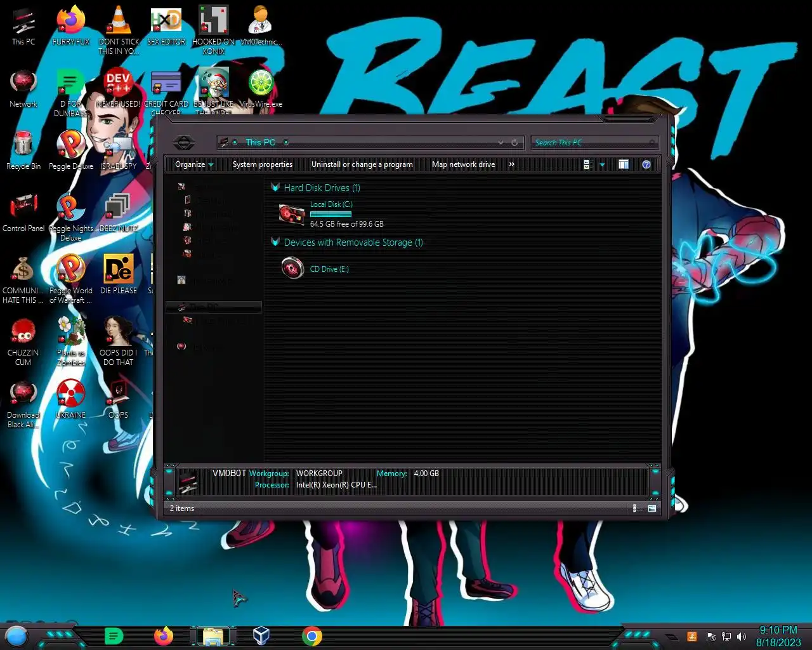
Task: Expand the address bar history dropdown
Action: (501, 143)
